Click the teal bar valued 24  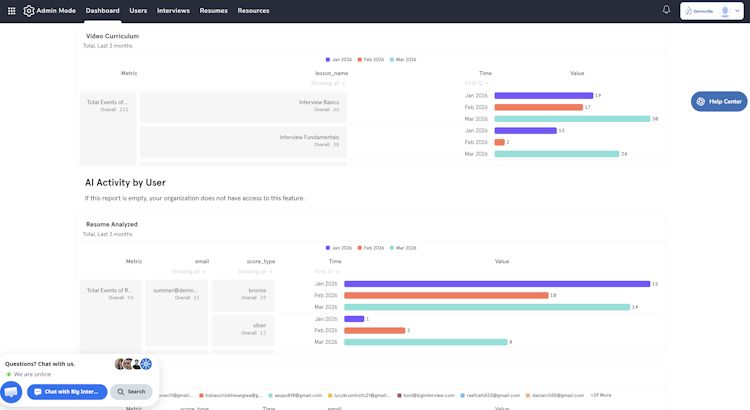pos(557,154)
